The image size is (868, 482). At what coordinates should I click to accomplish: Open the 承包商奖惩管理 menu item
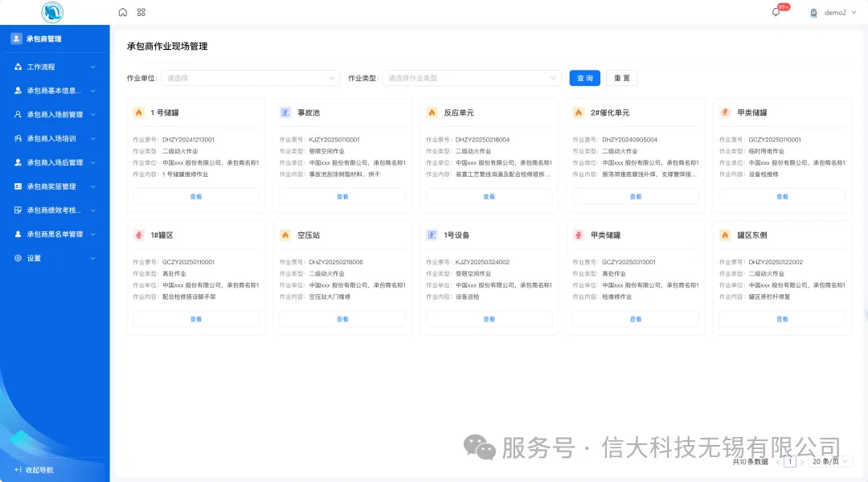click(55, 186)
